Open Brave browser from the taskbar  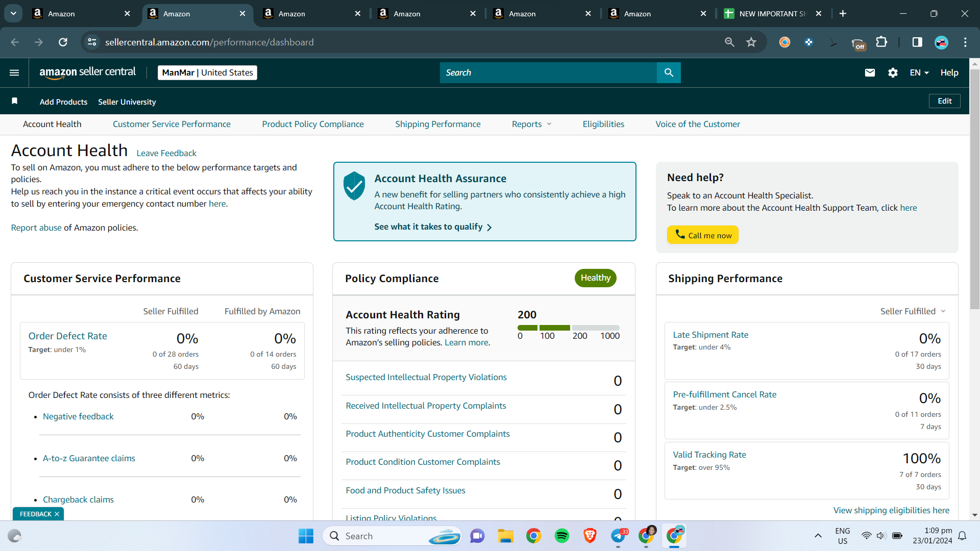pyautogui.click(x=590, y=536)
